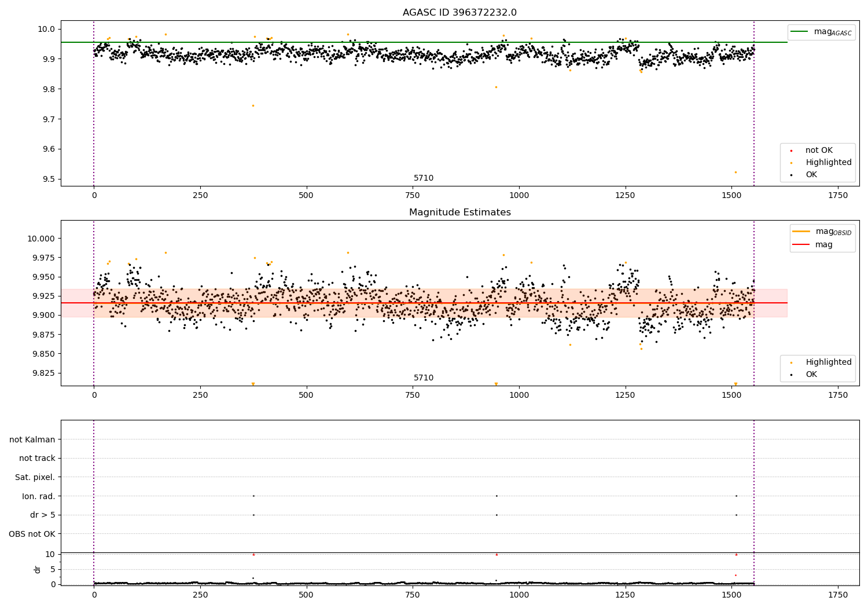
Task: Click the orange outlier point near 9.805 in top plot
Action: point(496,87)
